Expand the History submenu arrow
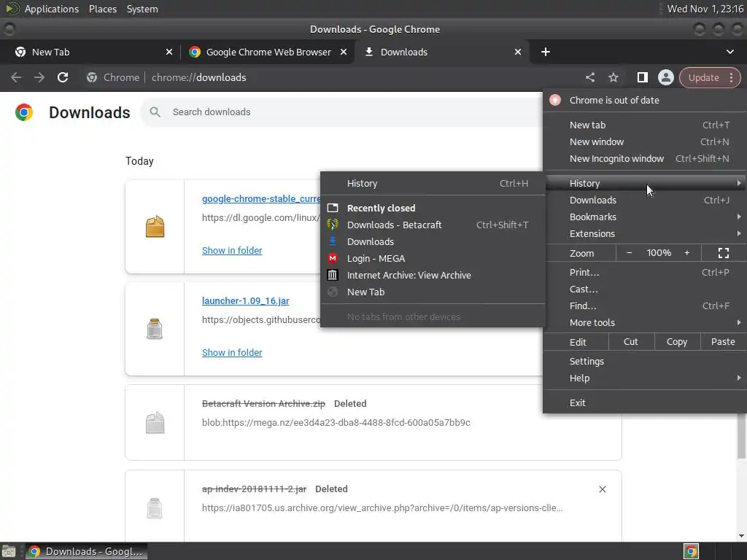 738,183
